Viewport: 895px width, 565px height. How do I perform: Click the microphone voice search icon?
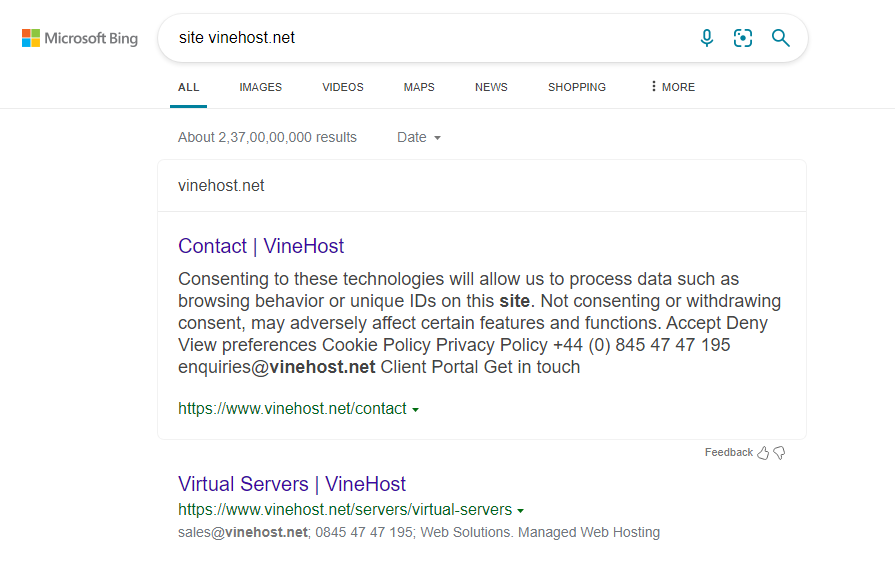pos(707,38)
